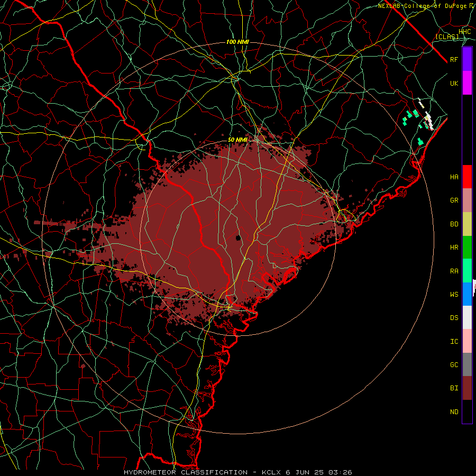
Task: Click the 03:26 timestamp text
Action: (339, 472)
